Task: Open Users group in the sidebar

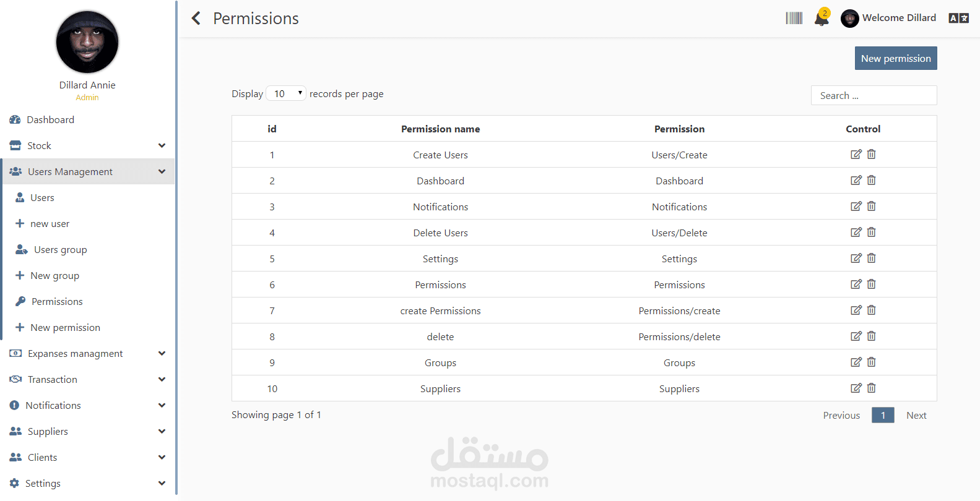Action: pyautogui.click(x=60, y=250)
